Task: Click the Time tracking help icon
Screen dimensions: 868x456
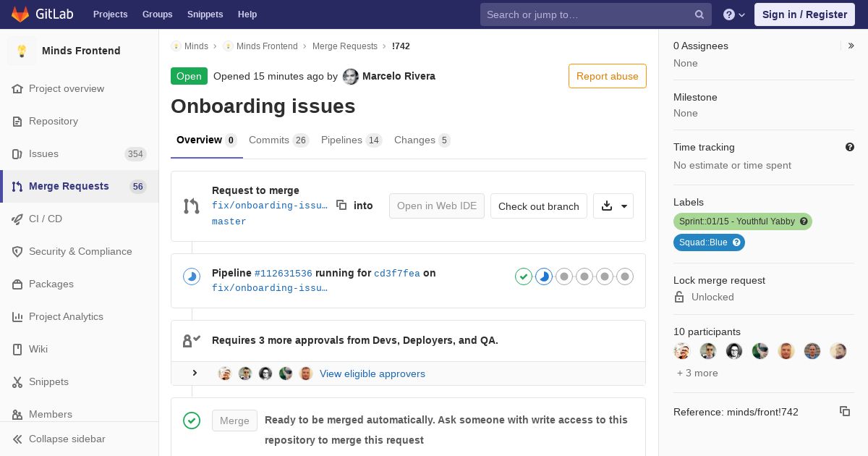Action: coord(850,147)
